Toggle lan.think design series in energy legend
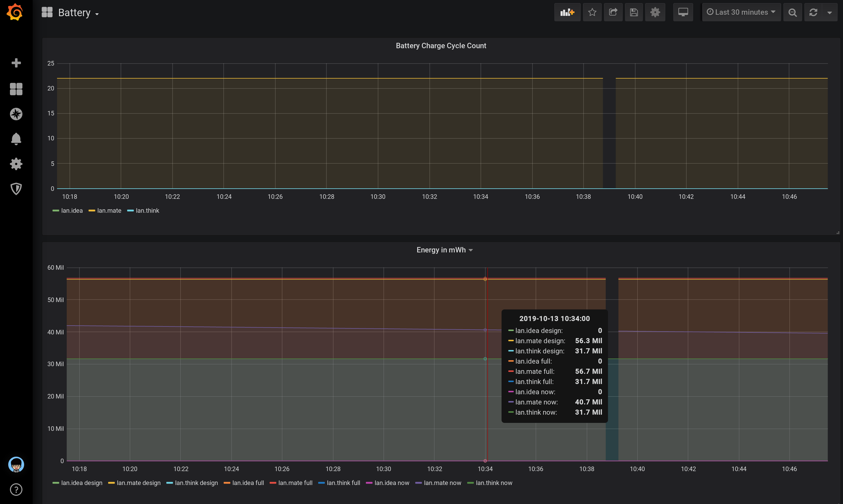The image size is (843, 504). point(196,483)
